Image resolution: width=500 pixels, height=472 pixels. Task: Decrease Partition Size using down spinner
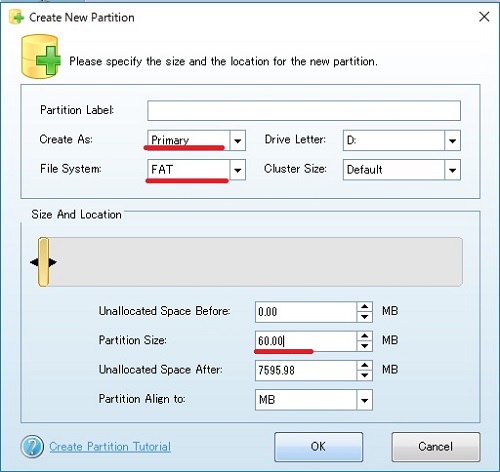pos(364,346)
